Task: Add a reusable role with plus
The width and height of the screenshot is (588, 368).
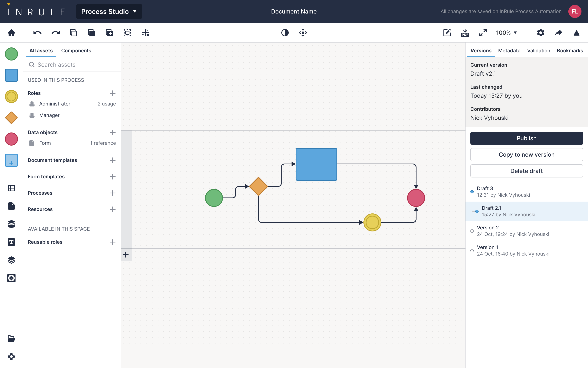Action: 112,242
